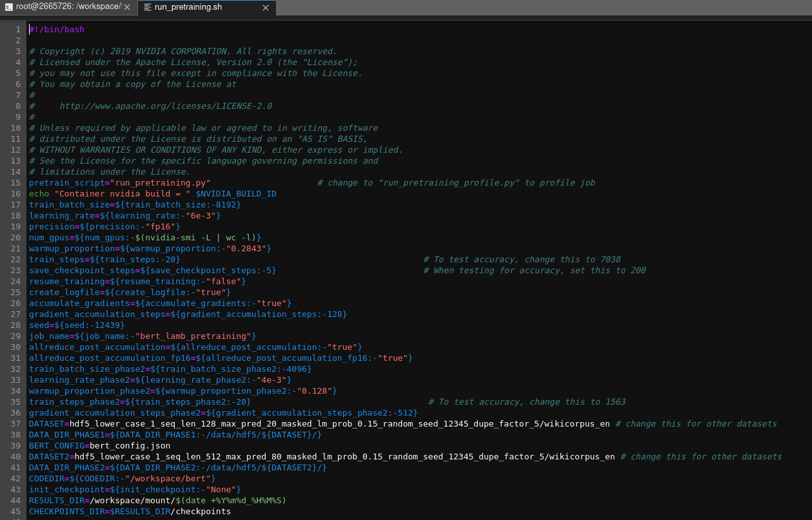This screenshot has height=520, width=812.
Task: Close the run_pretraining.sh tab
Action: pos(266,8)
